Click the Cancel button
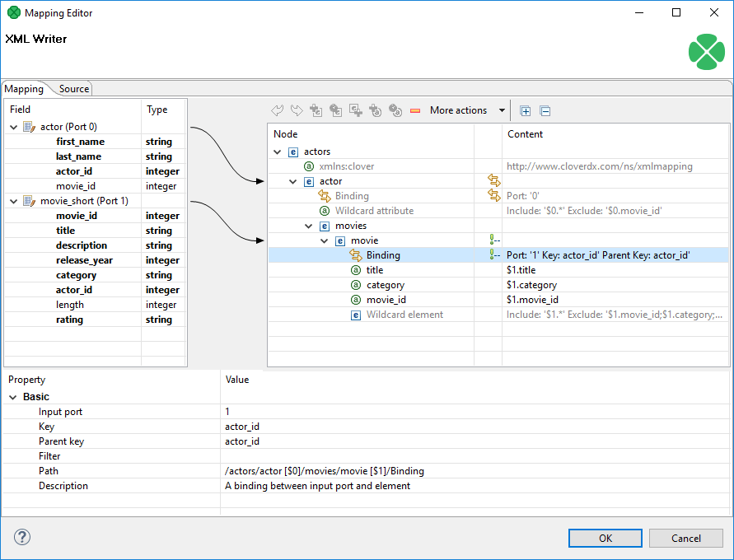Image resolution: width=734 pixels, height=560 pixels. click(x=685, y=538)
